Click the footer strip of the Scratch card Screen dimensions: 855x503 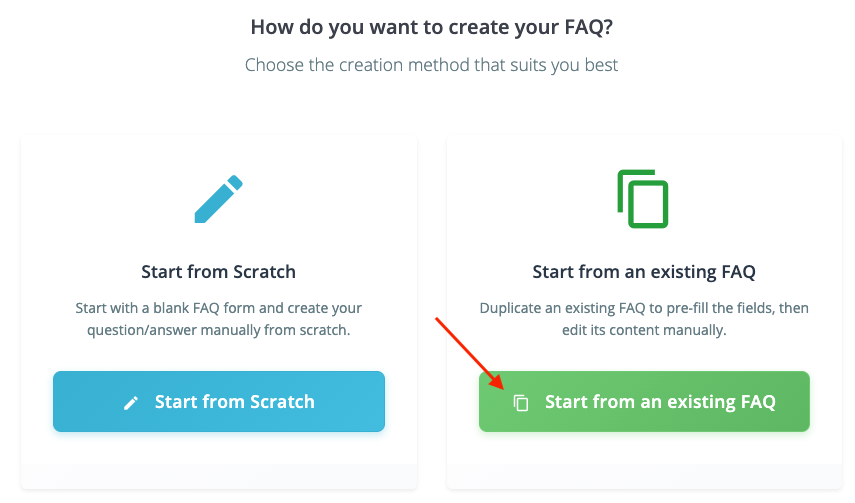[218, 476]
